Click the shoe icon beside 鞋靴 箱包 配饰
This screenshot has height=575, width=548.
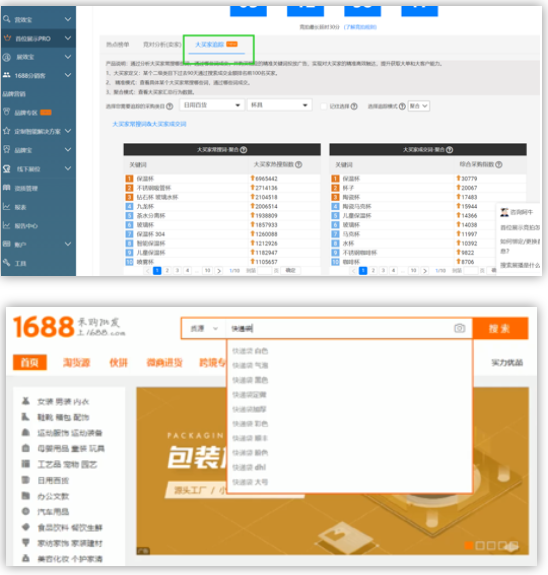click(x=25, y=417)
